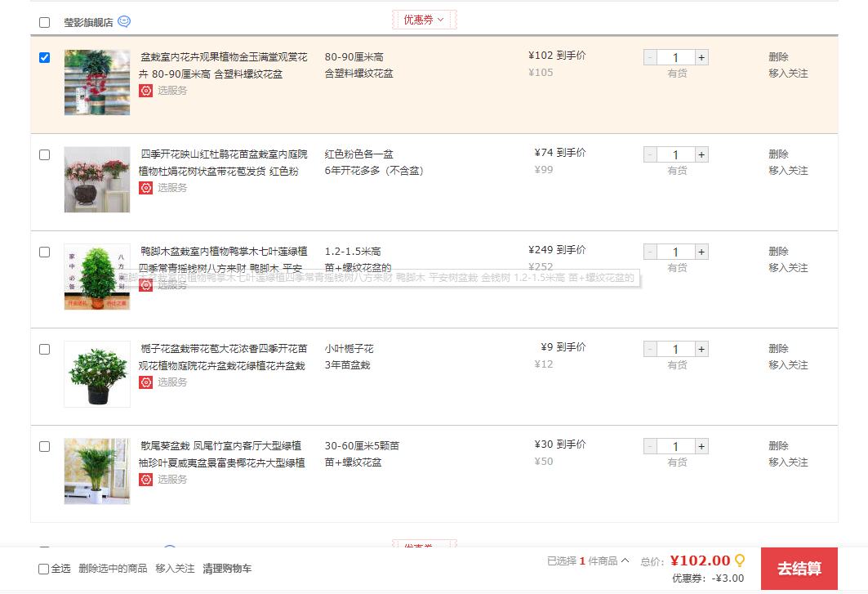The image size is (868, 594).
Task: Increase quantity of ¥30 散尾葵 item
Action: 701,447
